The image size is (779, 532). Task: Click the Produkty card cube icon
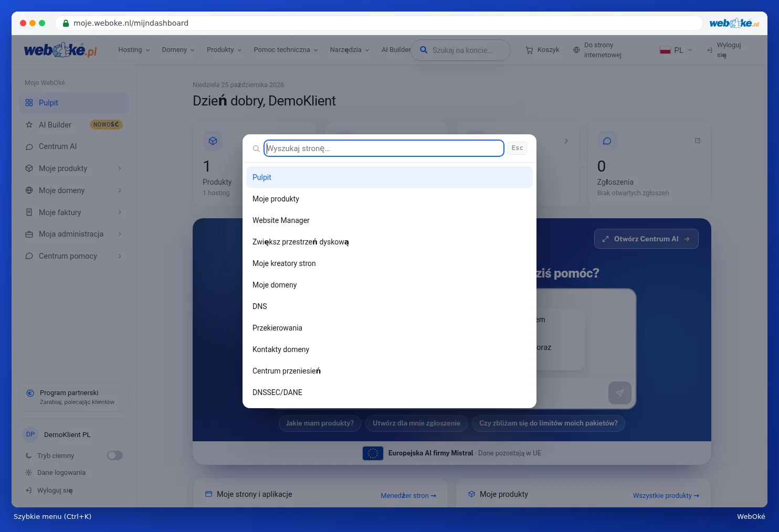pyautogui.click(x=213, y=141)
